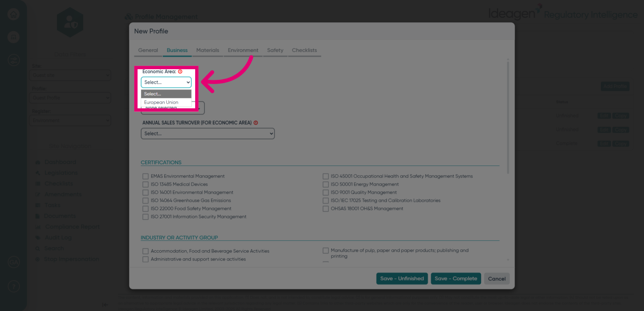644x311 pixels.
Task: Open Legislations in site navigation
Action: pos(61,173)
